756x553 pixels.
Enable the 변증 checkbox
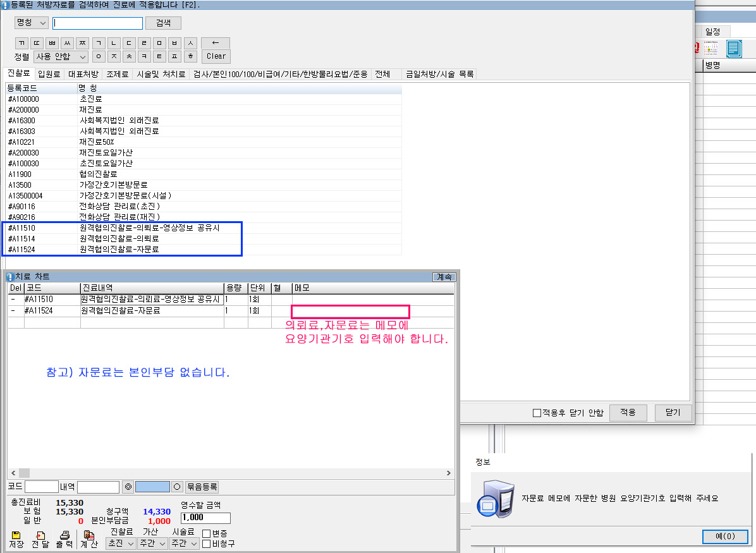[206, 533]
